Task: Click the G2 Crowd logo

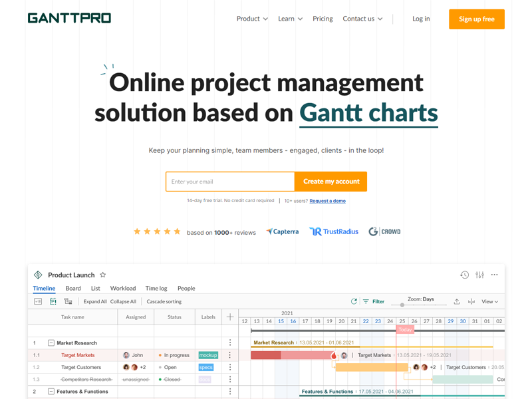Action: point(384,231)
